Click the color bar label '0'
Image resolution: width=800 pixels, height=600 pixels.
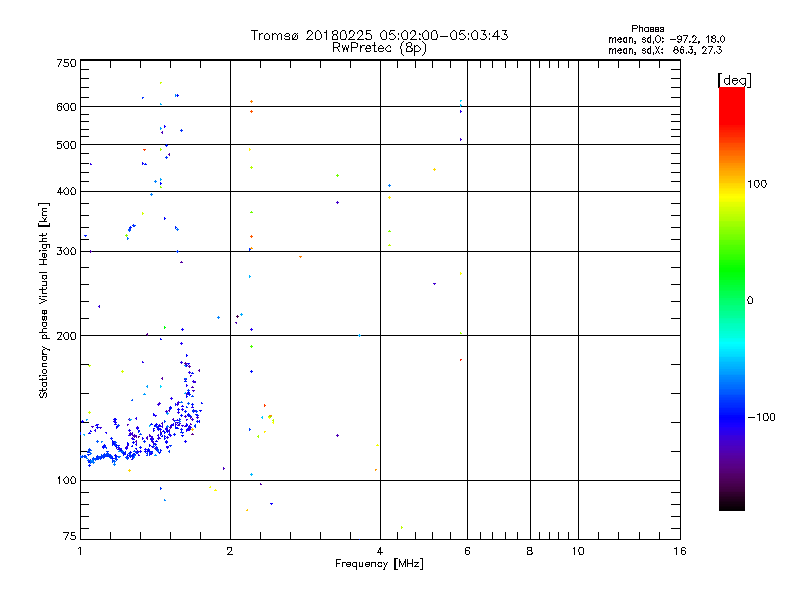750,301
